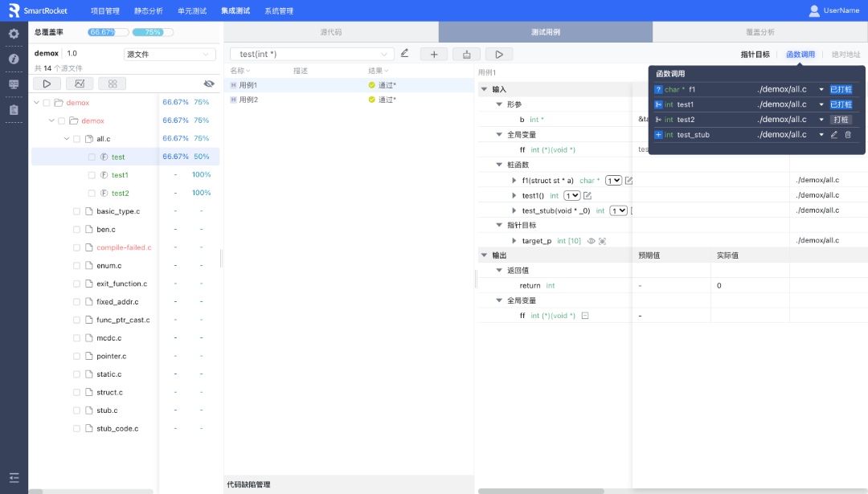
Task: Open the 源文件 dropdown
Action: coord(170,55)
